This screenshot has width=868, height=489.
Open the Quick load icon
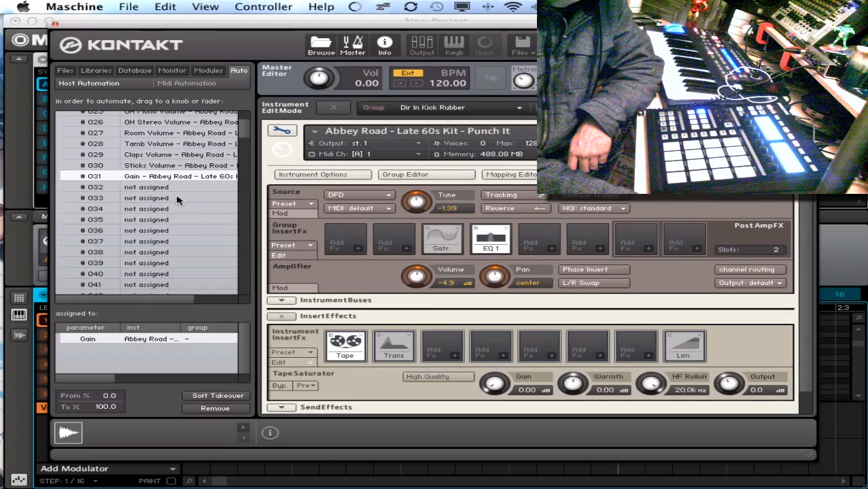point(485,45)
